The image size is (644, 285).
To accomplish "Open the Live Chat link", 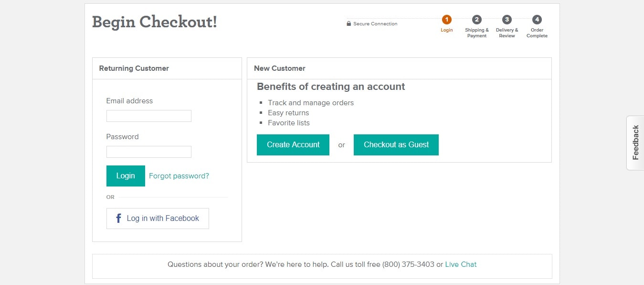I will (x=461, y=264).
